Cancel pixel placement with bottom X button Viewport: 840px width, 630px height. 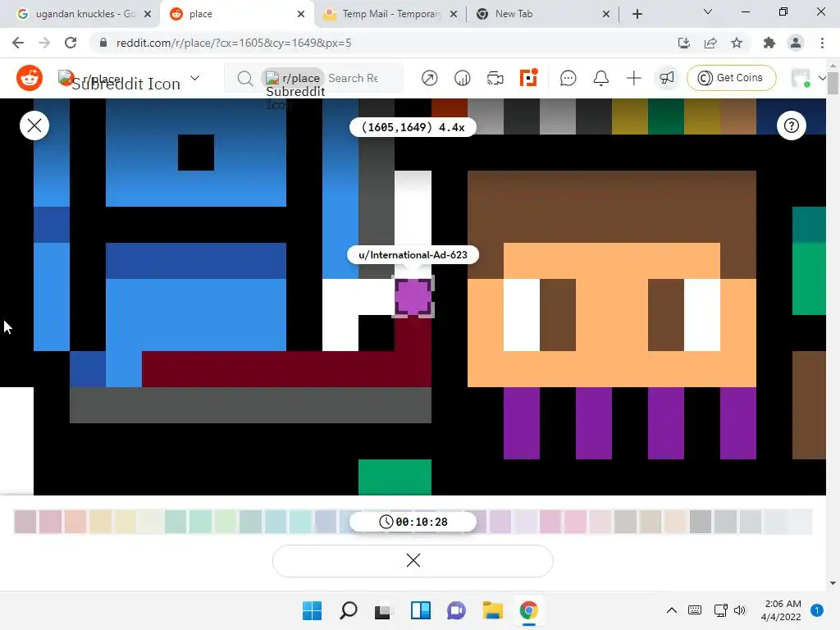point(413,560)
